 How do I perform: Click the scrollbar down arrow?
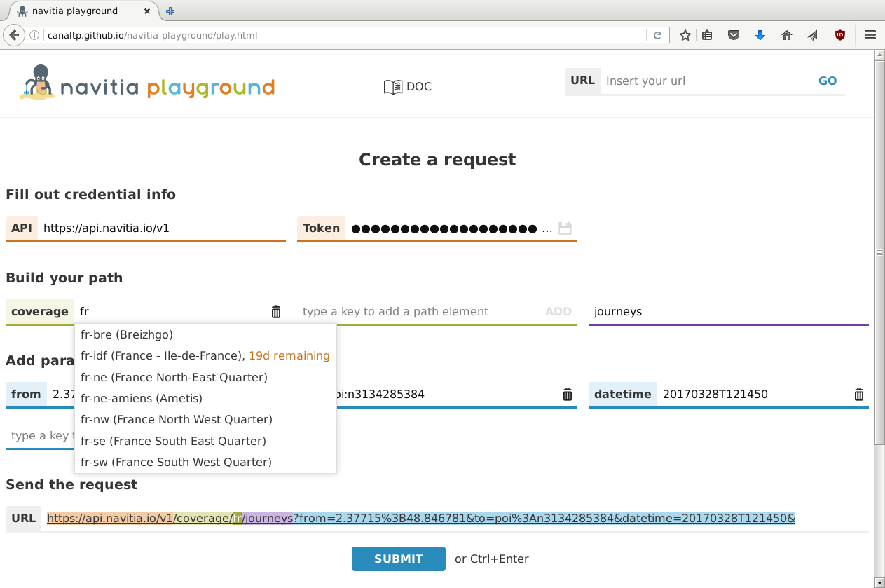(879, 582)
